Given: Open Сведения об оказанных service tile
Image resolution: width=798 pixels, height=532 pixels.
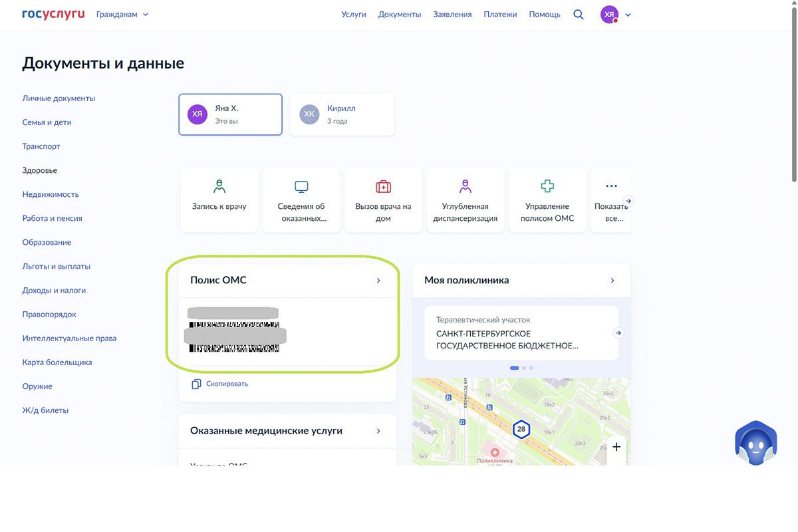Looking at the screenshot, I should (x=301, y=199).
